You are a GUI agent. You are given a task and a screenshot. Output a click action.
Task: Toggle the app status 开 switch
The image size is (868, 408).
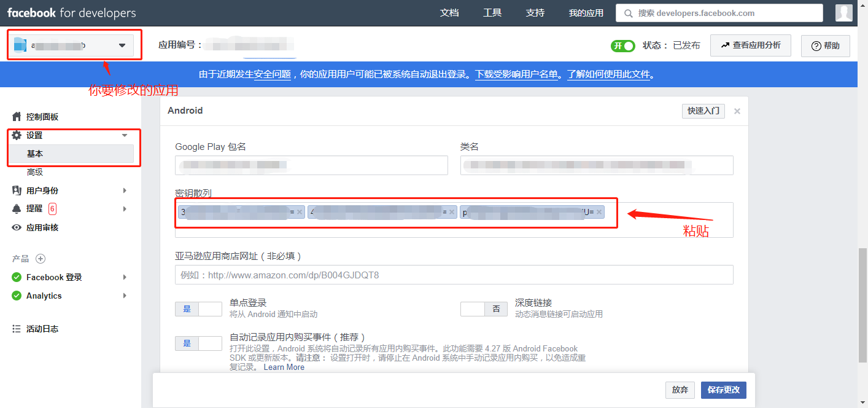622,45
